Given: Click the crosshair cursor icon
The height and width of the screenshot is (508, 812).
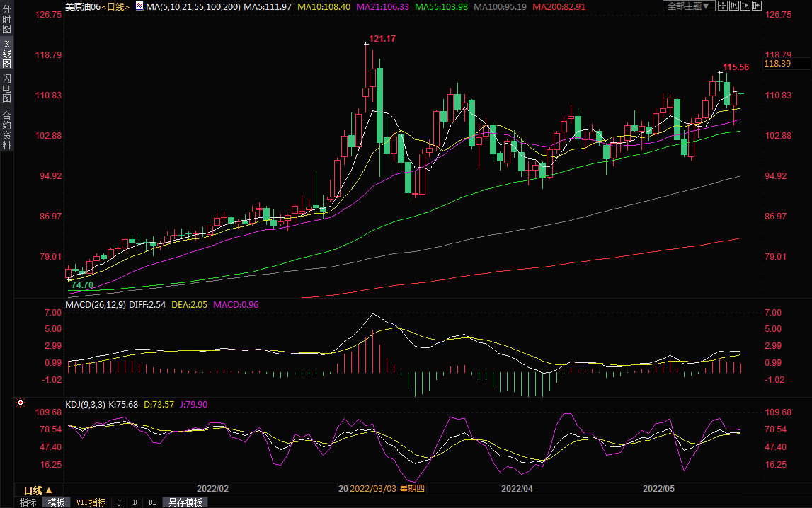Looking at the screenshot, I should pyautogui.click(x=722, y=6).
